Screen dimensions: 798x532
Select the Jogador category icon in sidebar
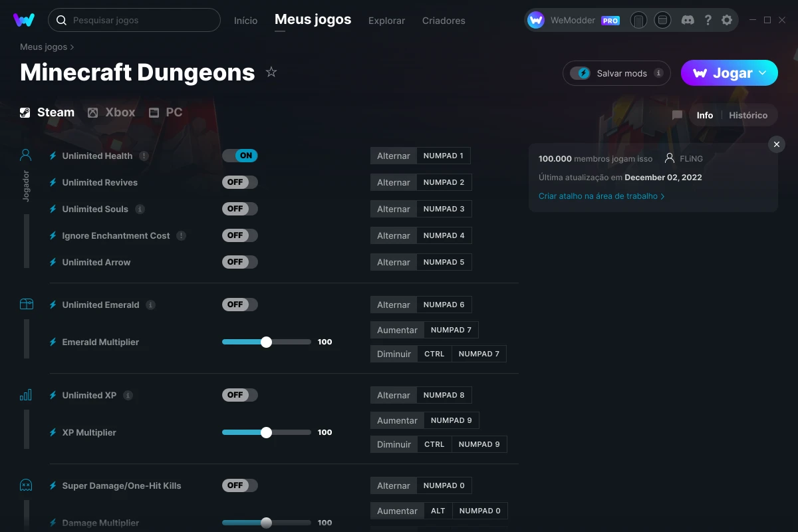[25, 154]
